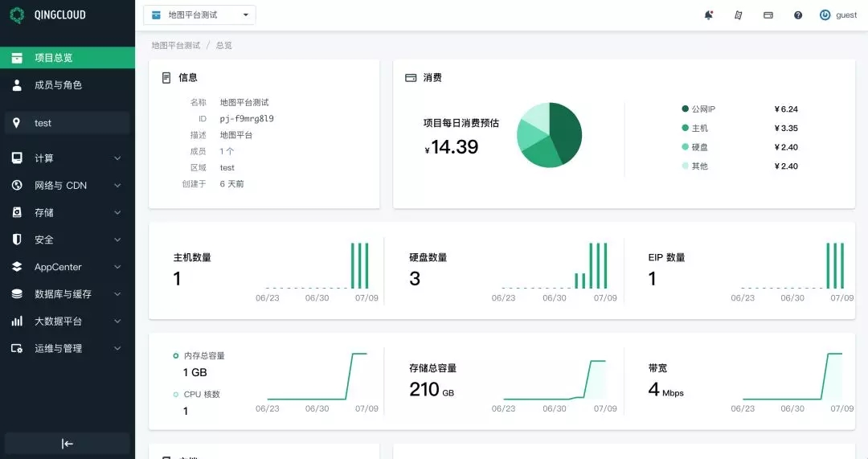Click the location pin icon beside test
Viewport: 868px width, 459px height.
click(x=17, y=123)
